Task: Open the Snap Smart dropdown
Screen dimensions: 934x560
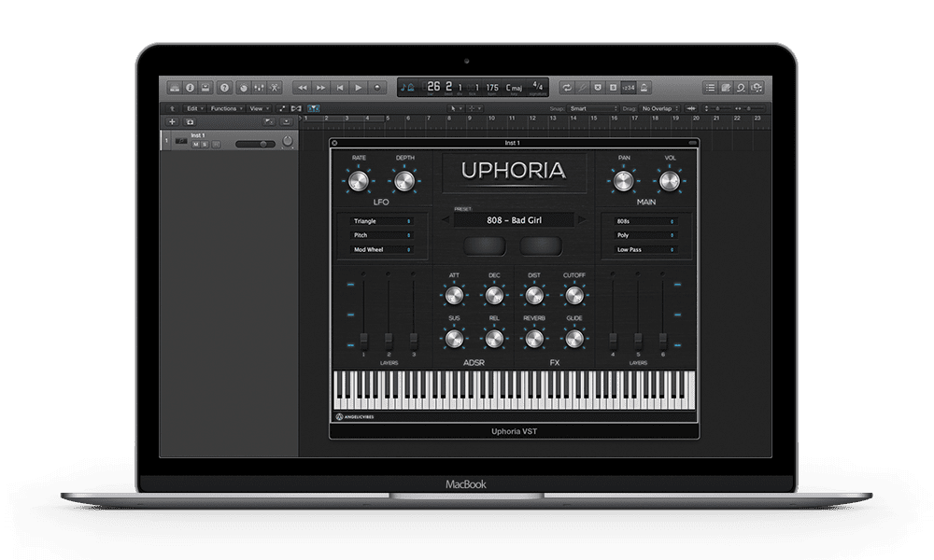Action: 593,108
